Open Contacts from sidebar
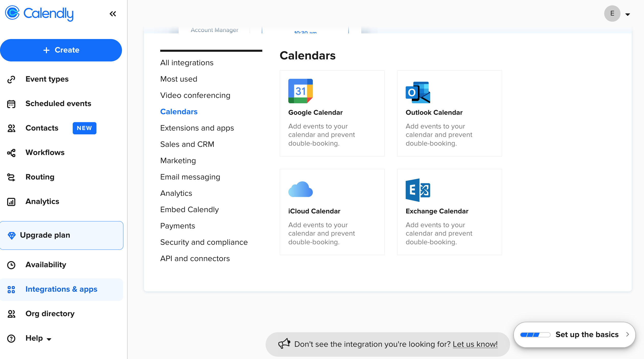644x359 pixels. pyautogui.click(x=42, y=128)
